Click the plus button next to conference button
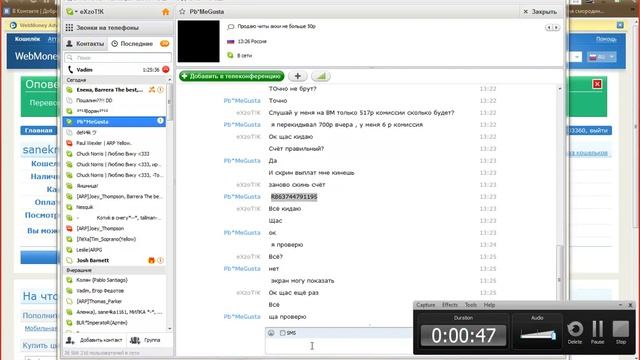The image size is (640, 360). pos(298,76)
